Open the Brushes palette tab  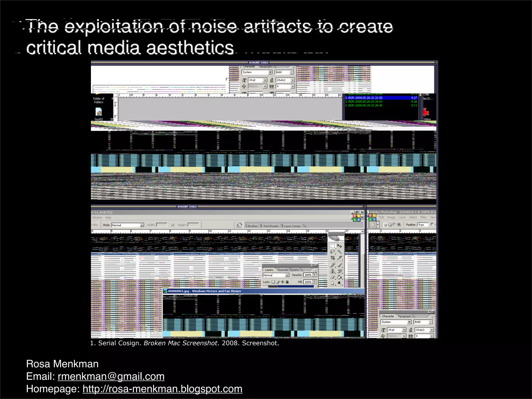(252, 226)
